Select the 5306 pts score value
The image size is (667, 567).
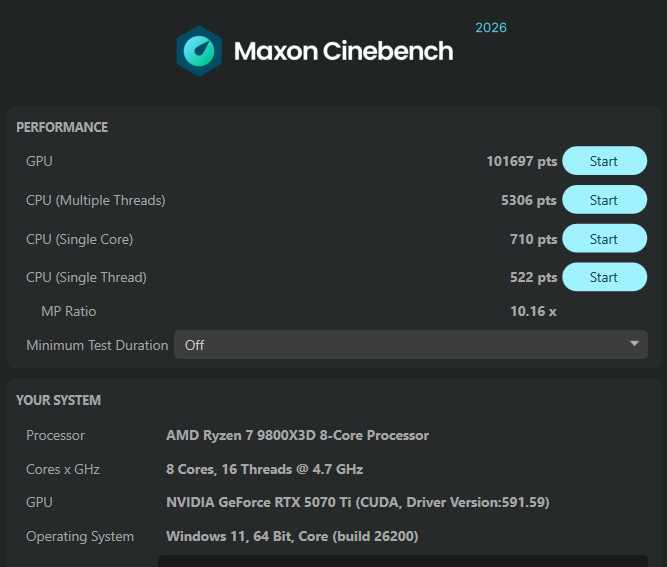click(x=529, y=200)
